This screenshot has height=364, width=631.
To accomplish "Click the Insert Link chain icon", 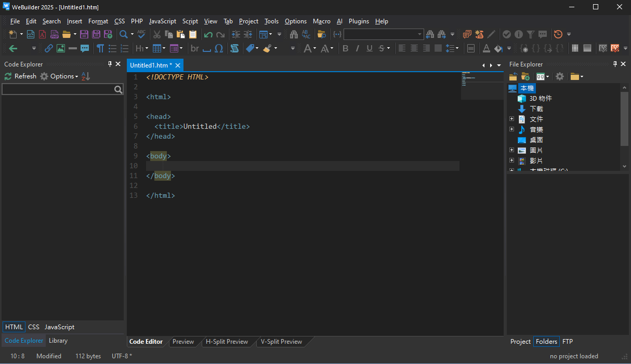I will click(x=48, y=48).
